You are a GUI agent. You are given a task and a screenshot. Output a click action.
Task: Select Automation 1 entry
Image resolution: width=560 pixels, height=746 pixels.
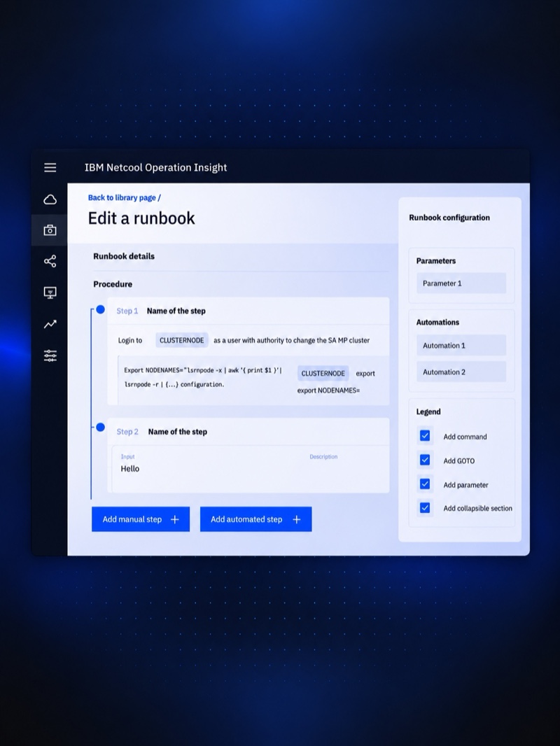pos(461,346)
